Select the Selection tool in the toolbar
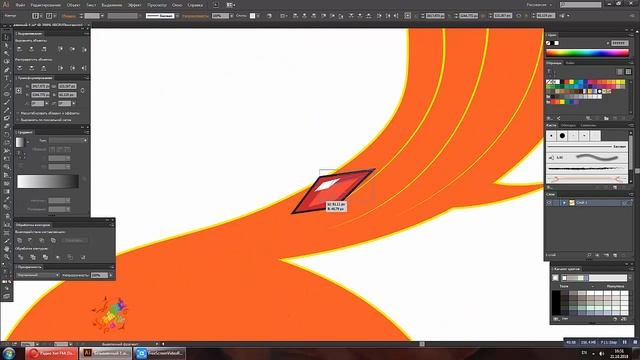Screen dimensions: 640x360 7,37
